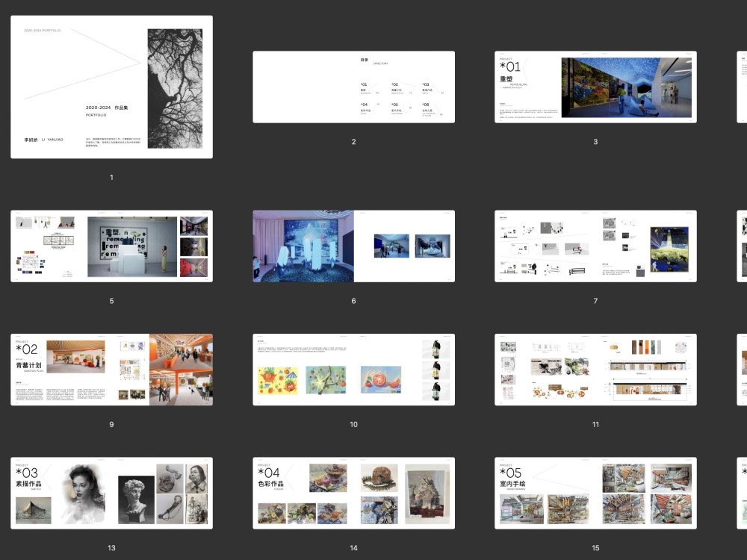Select page 11 thumbnail with elevation drawings
This screenshot has width=747, height=560.
[x=595, y=370]
